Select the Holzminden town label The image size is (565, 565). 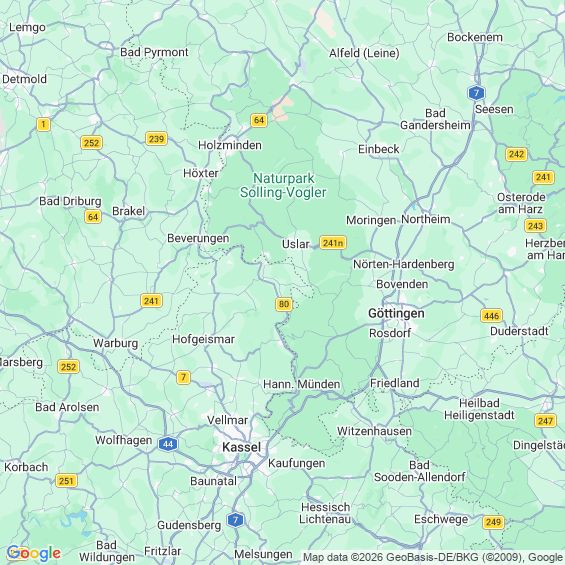coord(230,145)
